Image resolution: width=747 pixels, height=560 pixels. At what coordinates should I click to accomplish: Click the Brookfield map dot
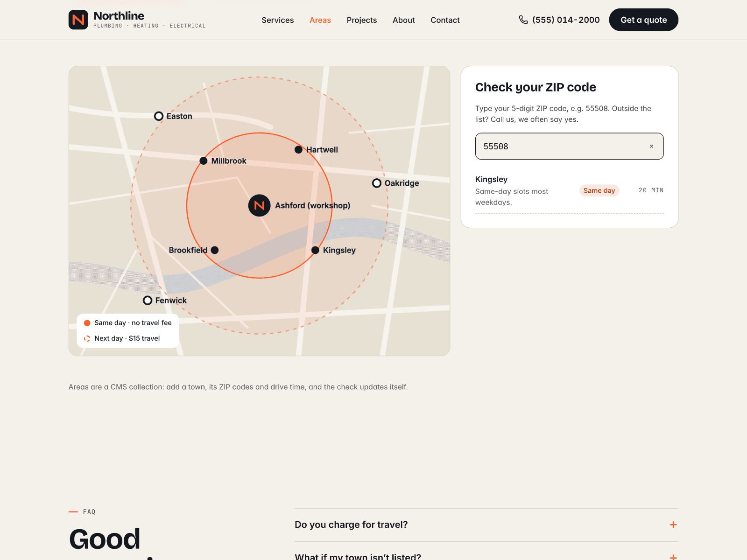[215, 250]
